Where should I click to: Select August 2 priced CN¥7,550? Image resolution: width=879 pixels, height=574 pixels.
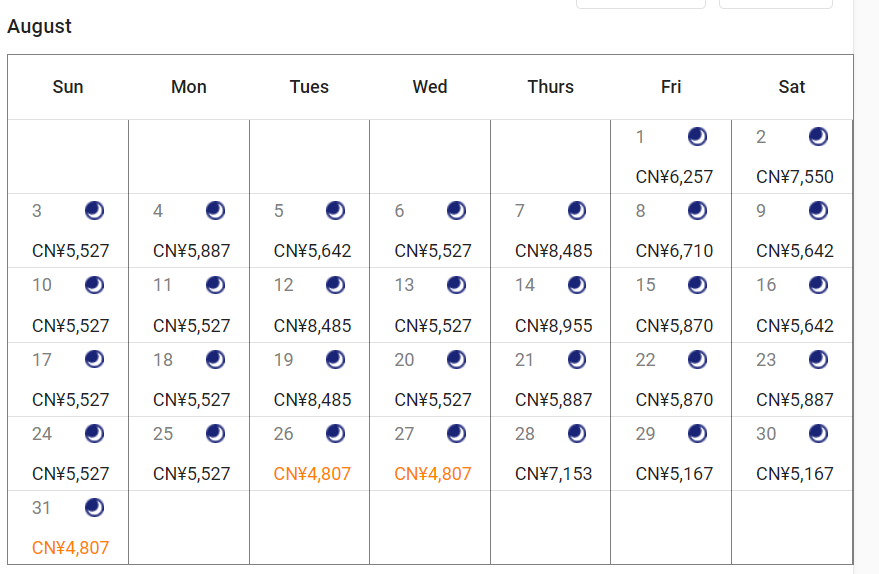point(792,157)
